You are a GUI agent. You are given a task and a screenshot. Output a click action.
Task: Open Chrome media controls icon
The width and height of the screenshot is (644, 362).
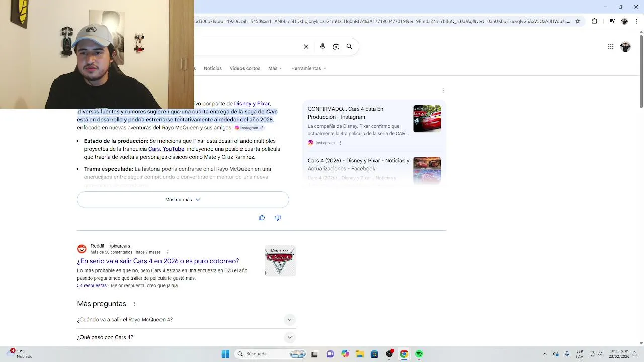click(x=612, y=21)
